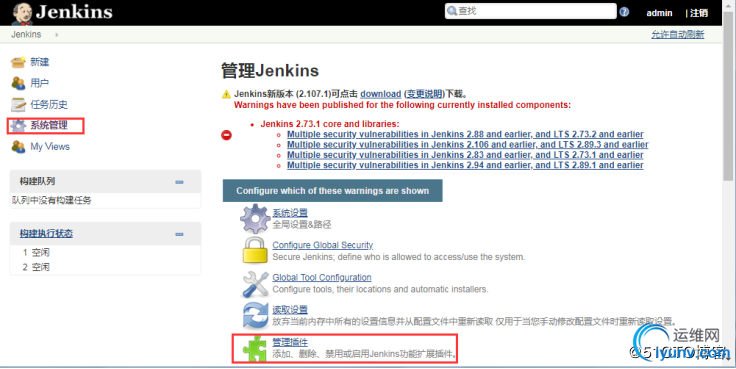Click the 系统管理 gear icon
This screenshot has height=369, width=736.
coord(18,125)
